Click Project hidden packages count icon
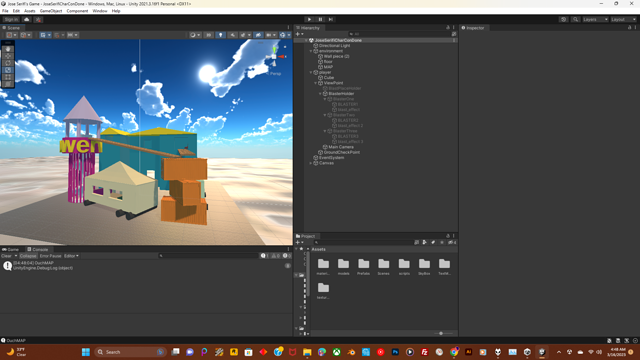 coord(452,242)
